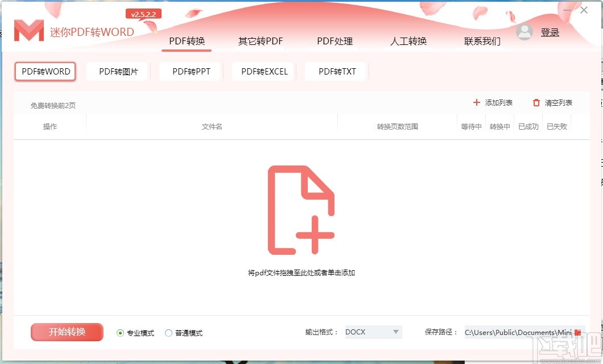Click the 免费转换前2页 notice text
The height and width of the screenshot is (364, 603).
click(x=53, y=105)
